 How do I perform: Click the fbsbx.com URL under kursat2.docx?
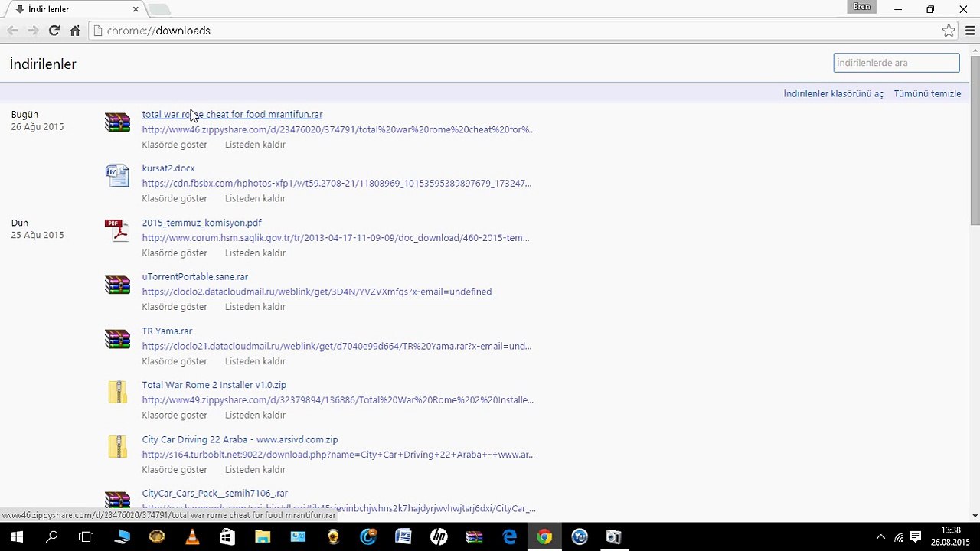coord(336,184)
